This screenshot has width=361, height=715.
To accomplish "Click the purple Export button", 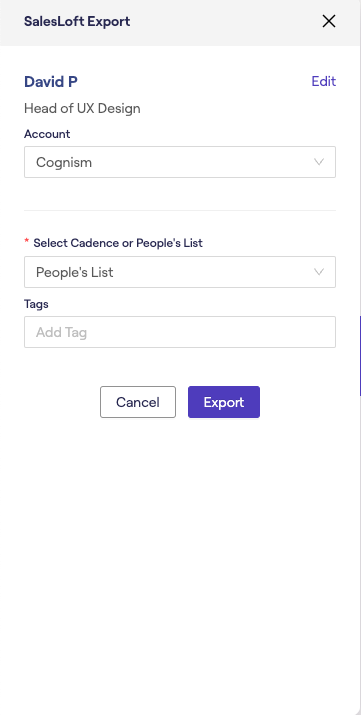I will click(224, 402).
